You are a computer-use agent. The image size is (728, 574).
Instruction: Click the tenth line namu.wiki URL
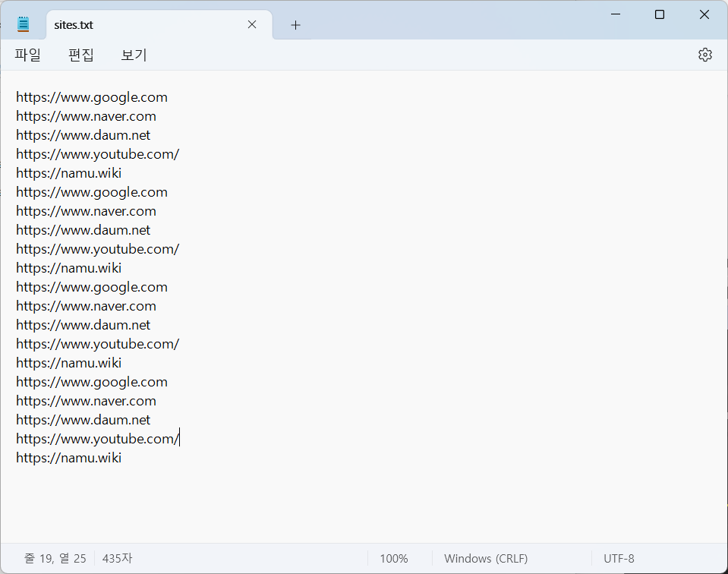pos(69,269)
